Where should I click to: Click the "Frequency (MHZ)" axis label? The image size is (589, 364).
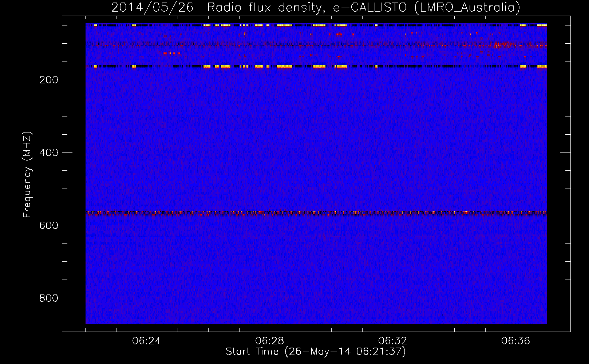click(27, 174)
